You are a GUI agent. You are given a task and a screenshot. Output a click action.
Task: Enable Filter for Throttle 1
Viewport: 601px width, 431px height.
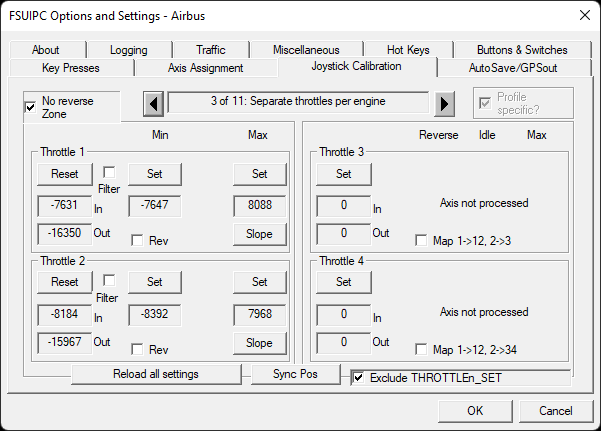109,172
